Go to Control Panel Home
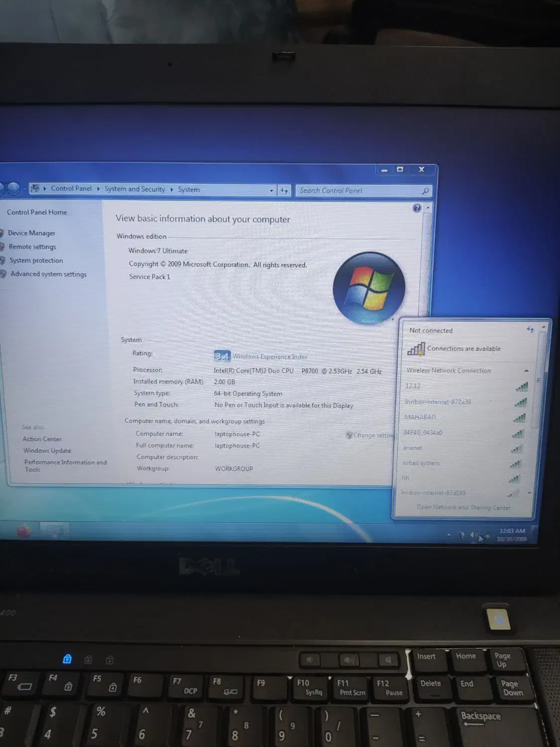The width and height of the screenshot is (560, 747). pos(37,212)
